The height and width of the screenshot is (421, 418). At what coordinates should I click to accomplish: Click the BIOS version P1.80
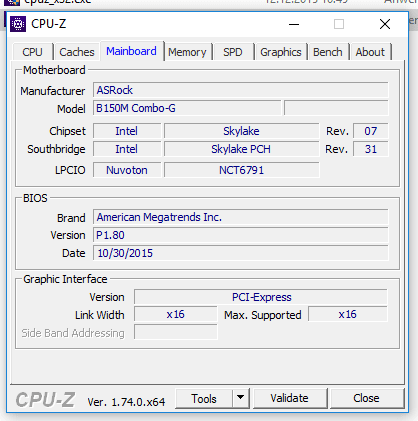click(241, 235)
